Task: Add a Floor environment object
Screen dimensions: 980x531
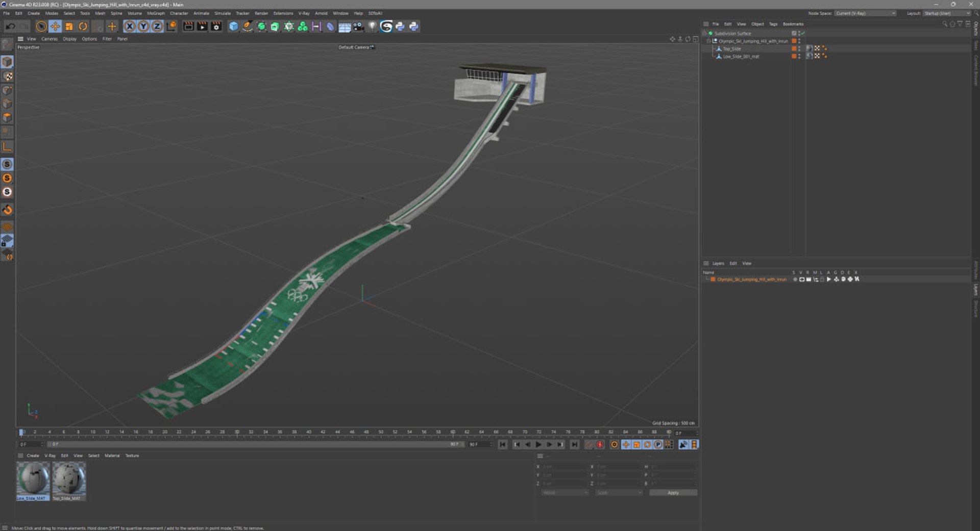Action: pos(345,27)
